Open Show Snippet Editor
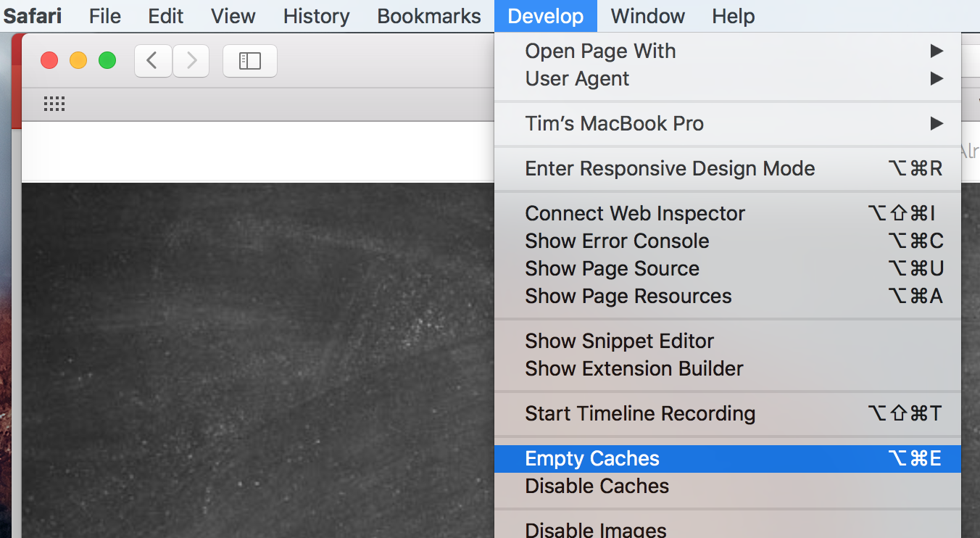 click(x=728, y=341)
